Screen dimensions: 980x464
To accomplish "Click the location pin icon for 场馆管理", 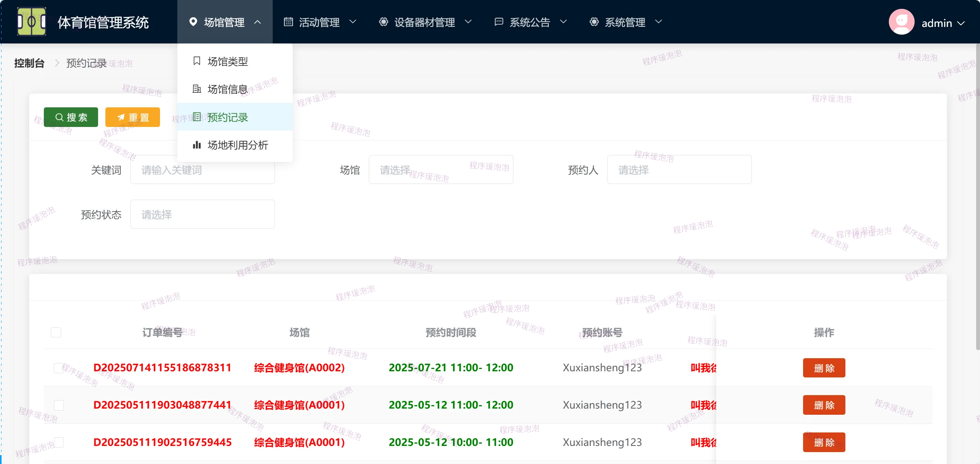I will (x=193, y=22).
